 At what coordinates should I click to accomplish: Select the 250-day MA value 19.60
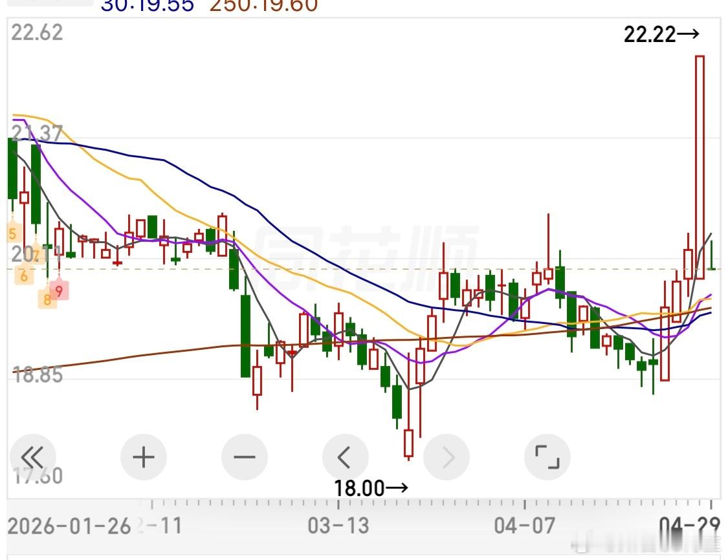click(264, 6)
